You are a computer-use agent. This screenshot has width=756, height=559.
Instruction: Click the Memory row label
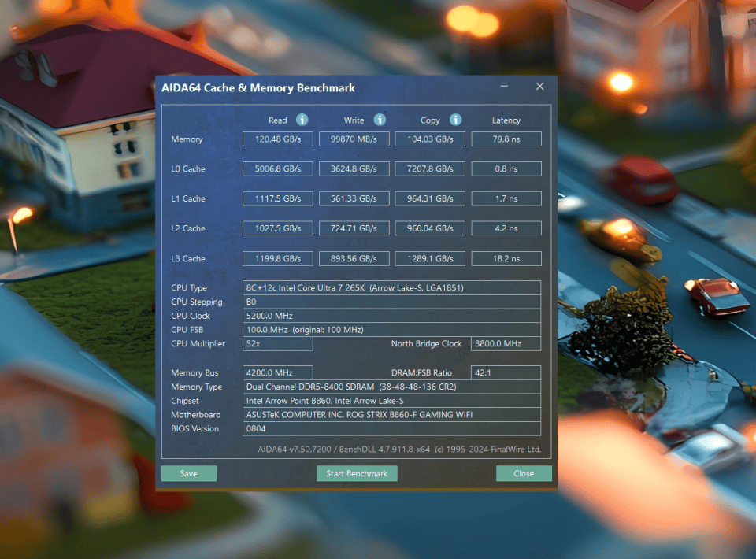point(187,139)
